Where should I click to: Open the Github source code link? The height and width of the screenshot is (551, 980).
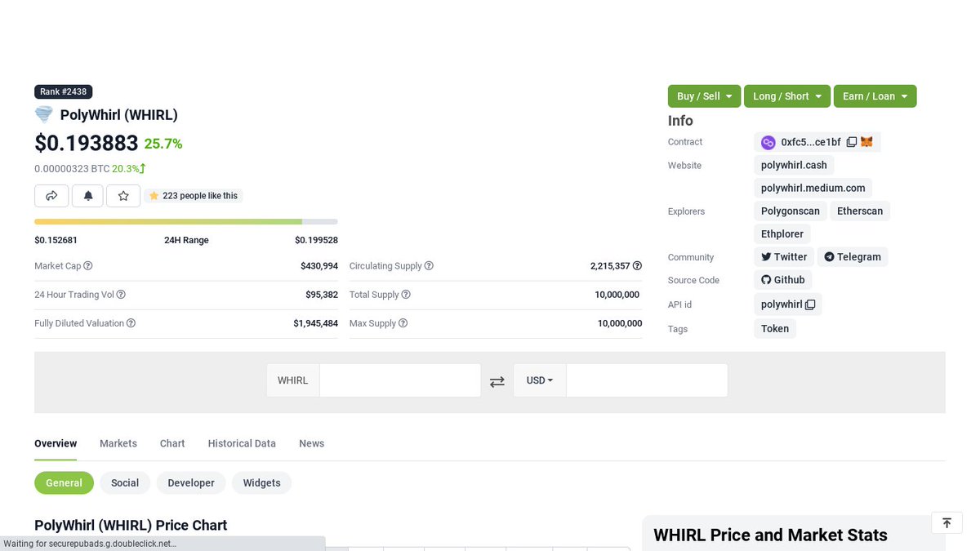coord(783,279)
